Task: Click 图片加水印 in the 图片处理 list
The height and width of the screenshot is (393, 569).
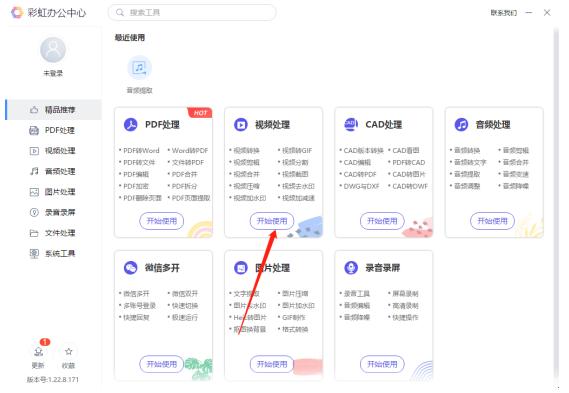Action: tap(298, 306)
